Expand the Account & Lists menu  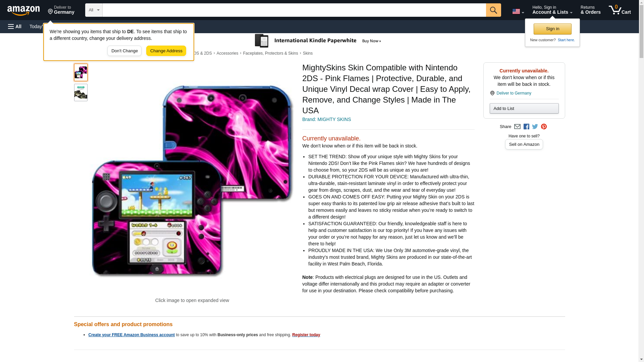pos(552,10)
